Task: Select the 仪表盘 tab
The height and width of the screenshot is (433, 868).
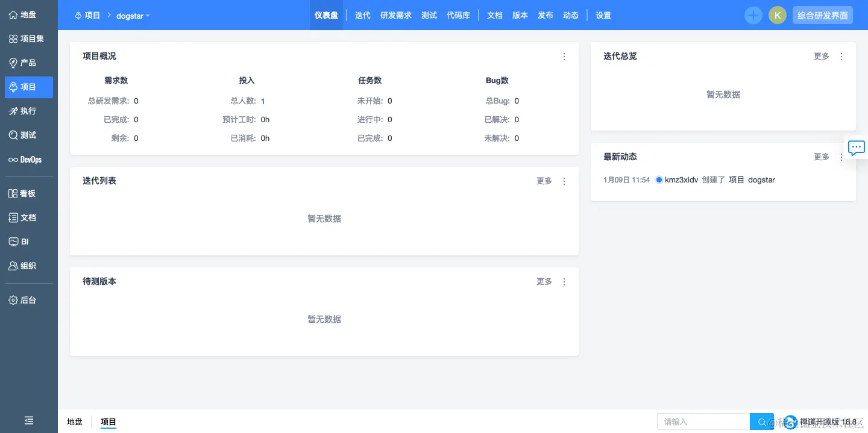Action: click(327, 15)
